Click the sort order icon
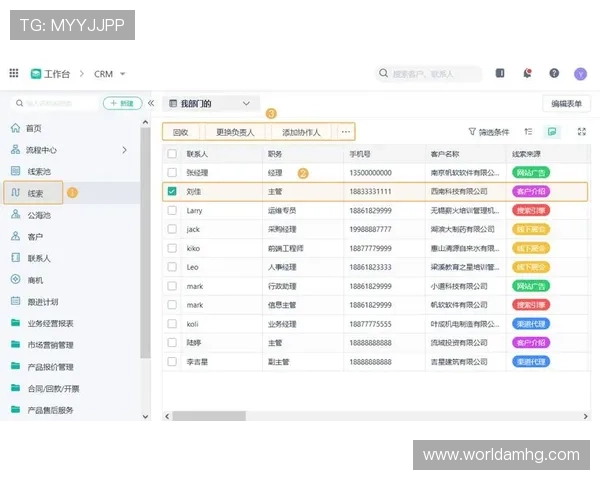This screenshot has width=600, height=480. (528, 132)
